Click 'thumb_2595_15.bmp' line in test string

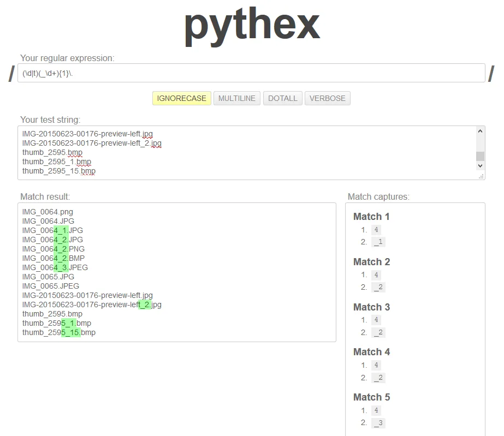click(x=59, y=171)
